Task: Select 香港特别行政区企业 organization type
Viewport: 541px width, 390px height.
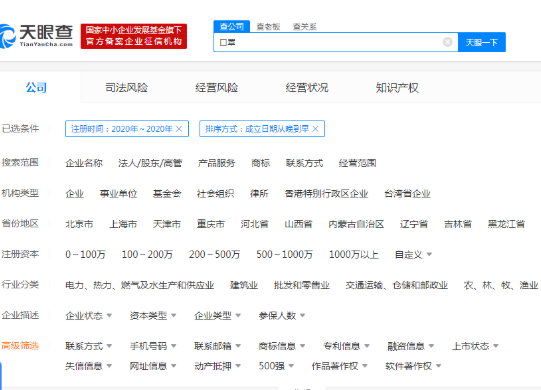Action: click(x=326, y=194)
